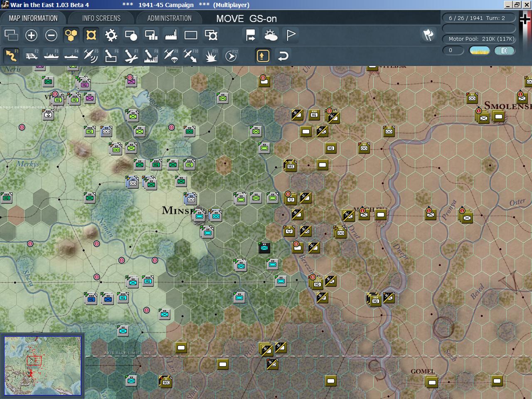Click the Gomel city unit counter

[x=432, y=382]
